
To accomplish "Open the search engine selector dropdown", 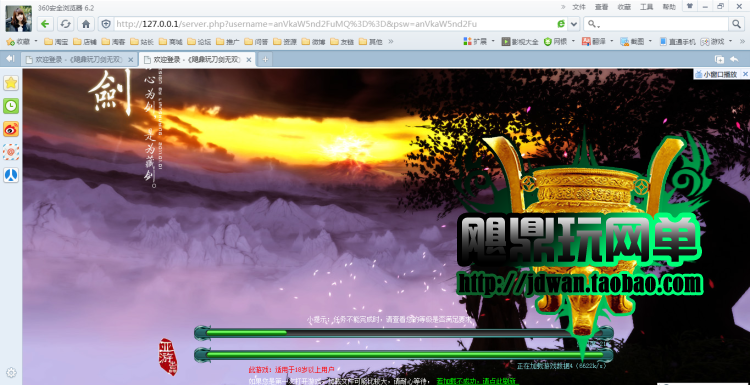I will [x=593, y=24].
